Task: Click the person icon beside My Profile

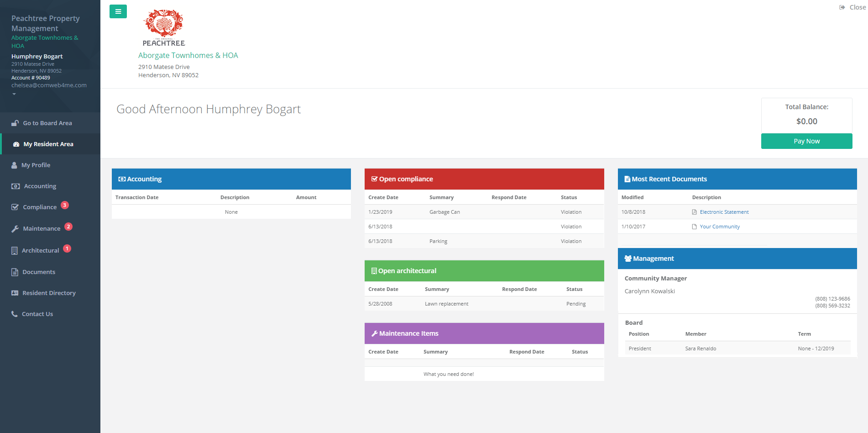Action: [14, 165]
